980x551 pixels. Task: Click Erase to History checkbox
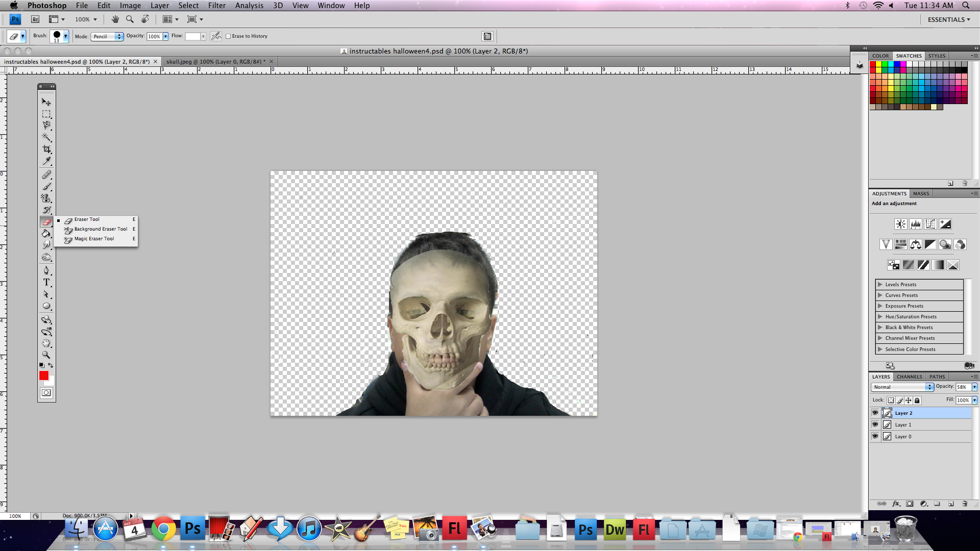[x=227, y=36]
